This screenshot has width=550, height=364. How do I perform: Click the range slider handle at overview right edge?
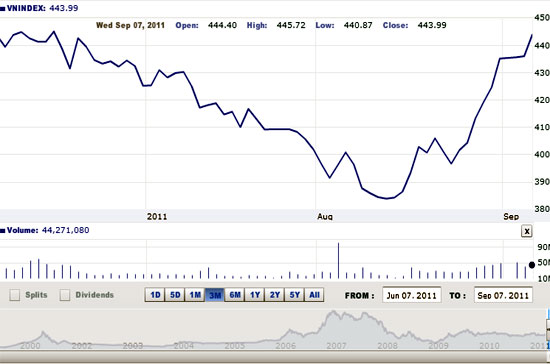pos(548,330)
